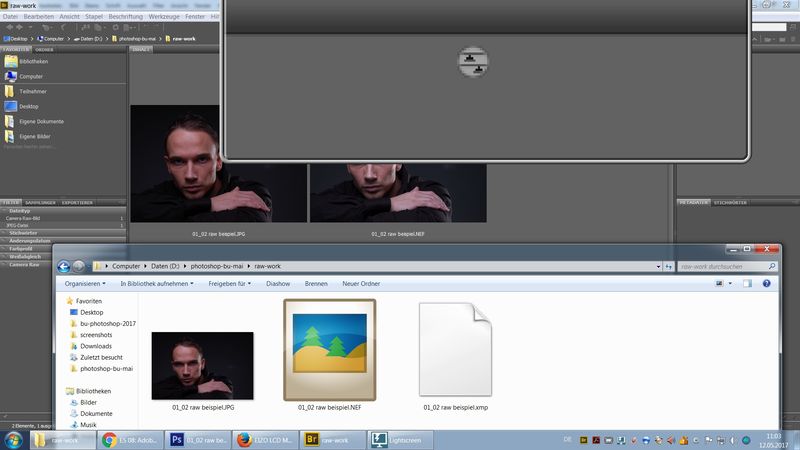Click the Computer favorite in Bridge
This screenshot has height=450, width=800.
pyautogui.click(x=30, y=76)
